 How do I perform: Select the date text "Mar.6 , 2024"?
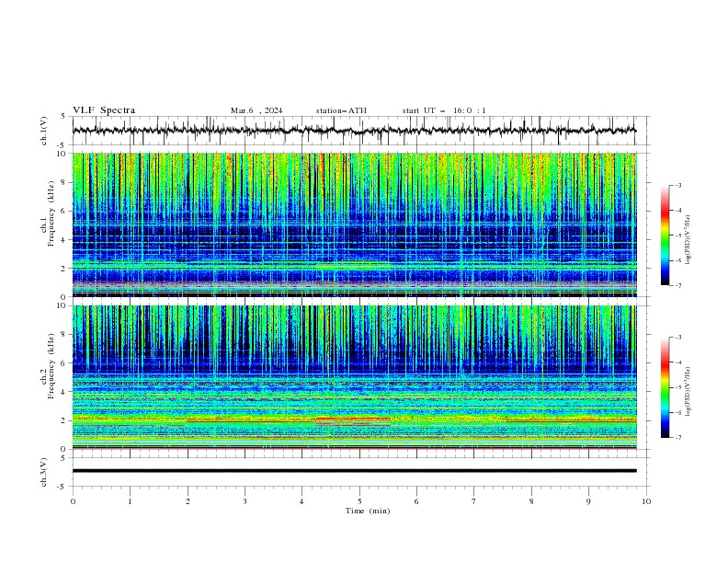coord(256,110)
